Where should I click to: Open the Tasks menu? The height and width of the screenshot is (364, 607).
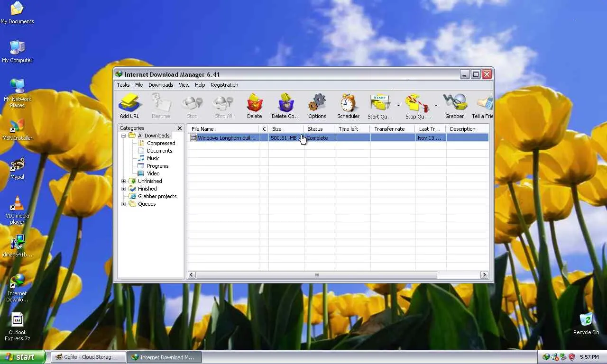coord(123,85)
